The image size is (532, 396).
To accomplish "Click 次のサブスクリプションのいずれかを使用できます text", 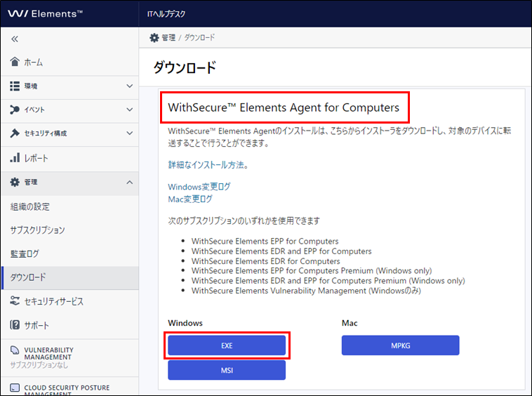I will coord(244,221).
